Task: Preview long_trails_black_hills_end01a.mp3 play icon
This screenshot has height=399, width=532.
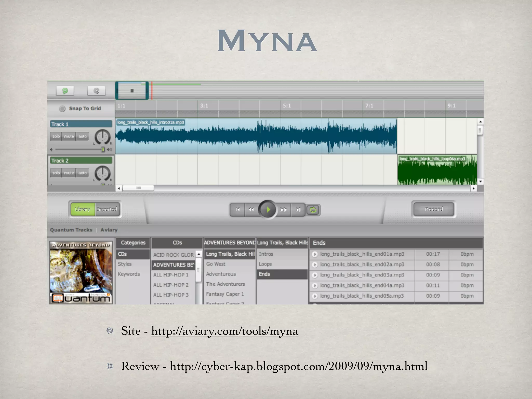Action: click(315, 254)
